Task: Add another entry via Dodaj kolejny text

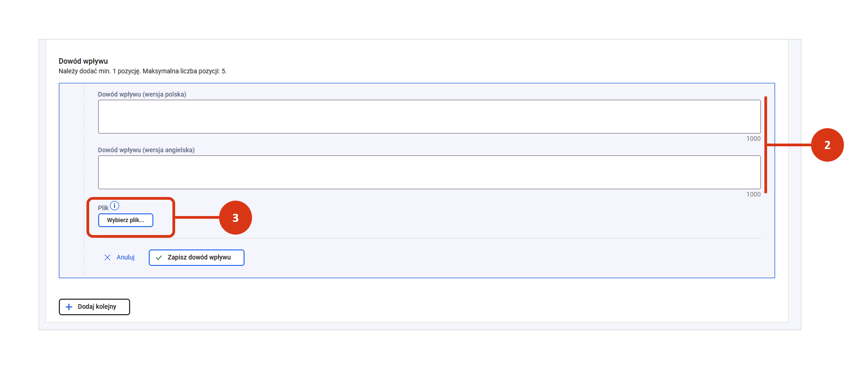Action: (x=97, y=307)
